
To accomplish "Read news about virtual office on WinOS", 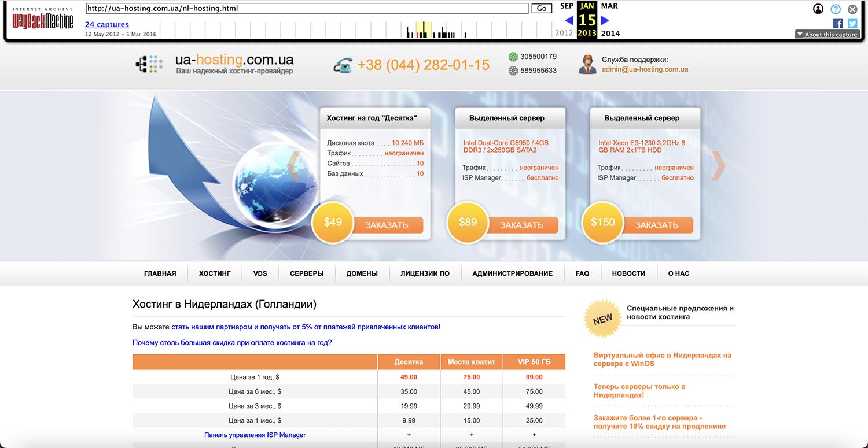I will (x=663, y=360).
